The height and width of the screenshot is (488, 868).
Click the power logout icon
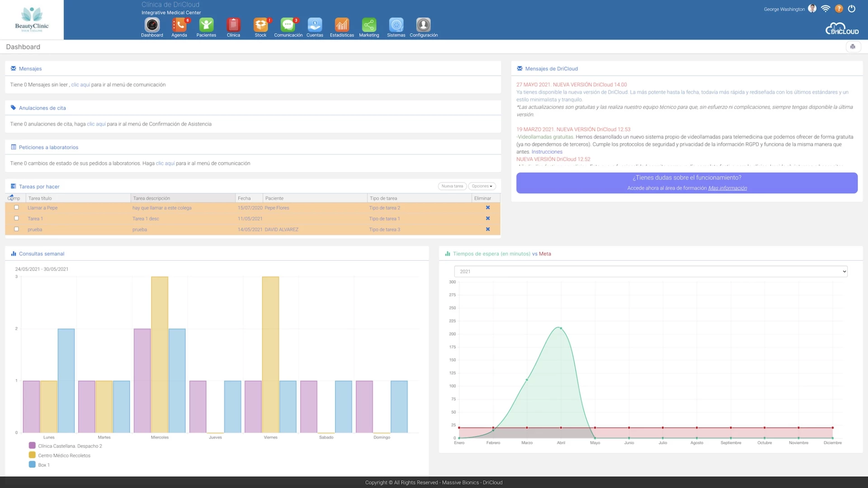click(852, 9)
